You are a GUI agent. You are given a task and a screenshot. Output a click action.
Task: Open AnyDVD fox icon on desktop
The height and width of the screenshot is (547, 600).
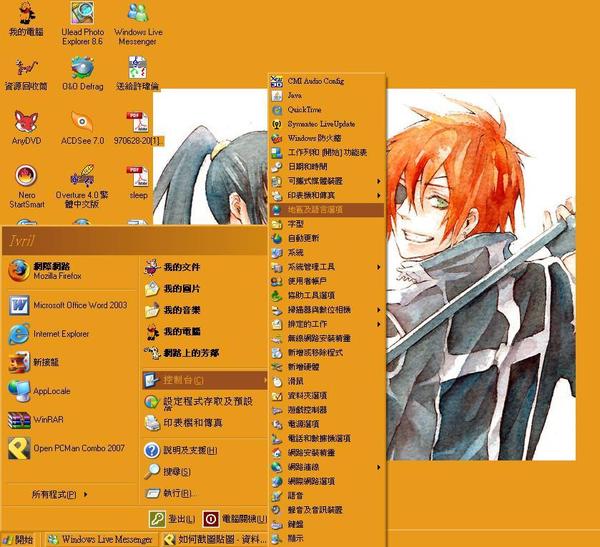click(26, 128)
